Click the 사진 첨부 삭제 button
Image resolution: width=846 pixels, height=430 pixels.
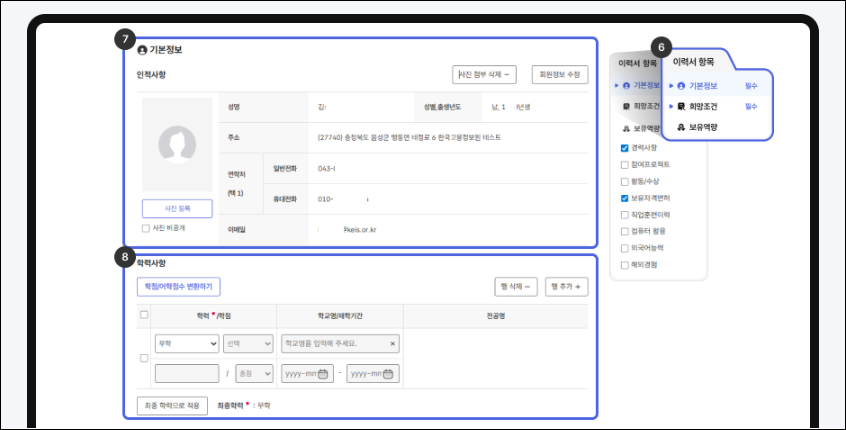pyautogui.click(x=484, y=74)
